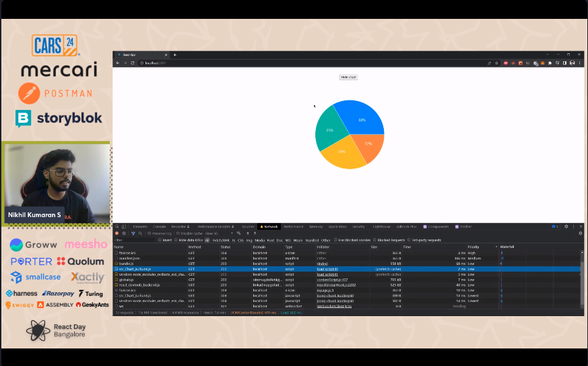Click the issues counter badge in DevTools
Image resolution: width=588 pixels, height=366 pixels.
coord(555,226)
